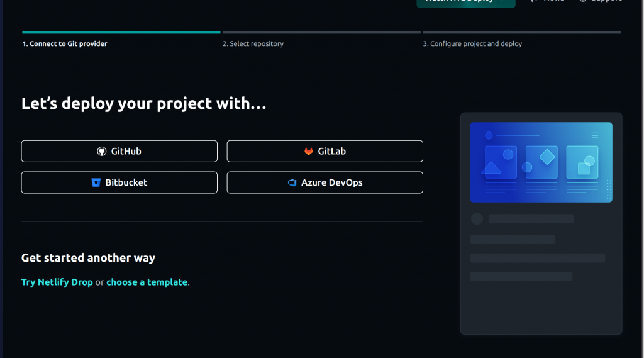Click the Get started another way heading
Screen dimensions: 644x358
click(88, 258)
